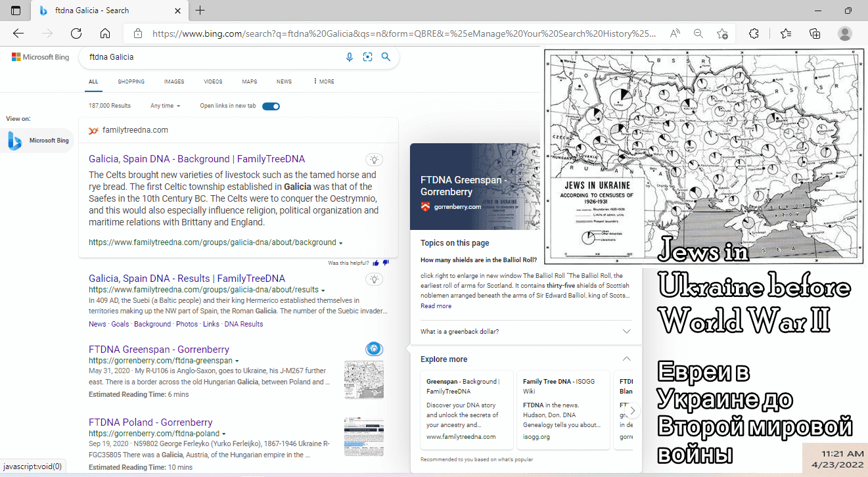Viewport: 868px width, 477px height.
Task: Open dropdown next to ftdna-greenspan URL
Action: 237,361
